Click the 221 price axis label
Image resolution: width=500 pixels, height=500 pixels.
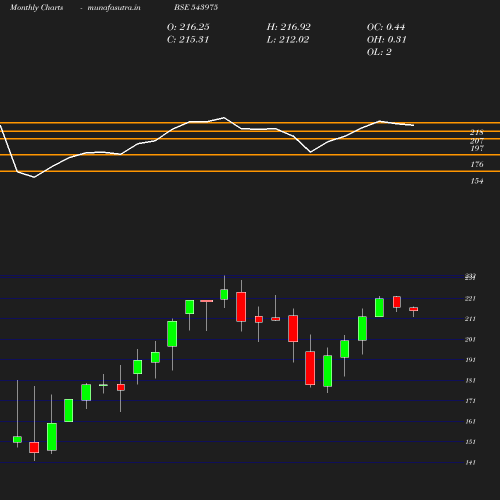[470, 299]
